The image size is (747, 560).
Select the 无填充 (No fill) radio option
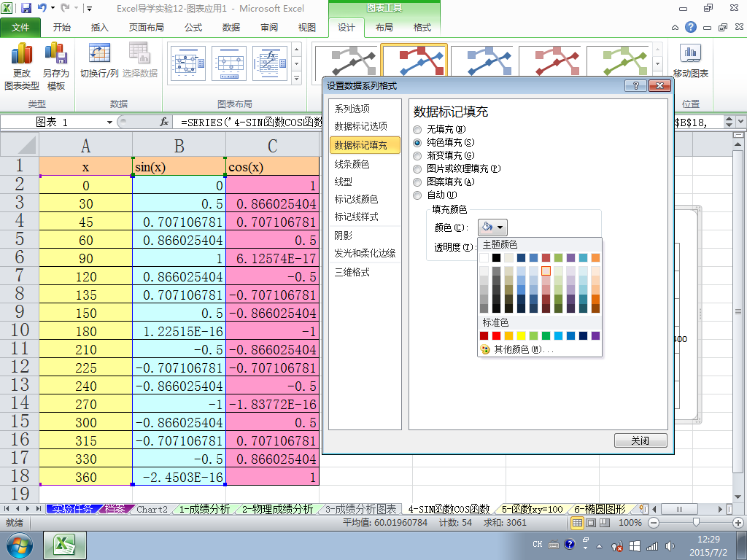pyautogui.click(x=418, y=130)
